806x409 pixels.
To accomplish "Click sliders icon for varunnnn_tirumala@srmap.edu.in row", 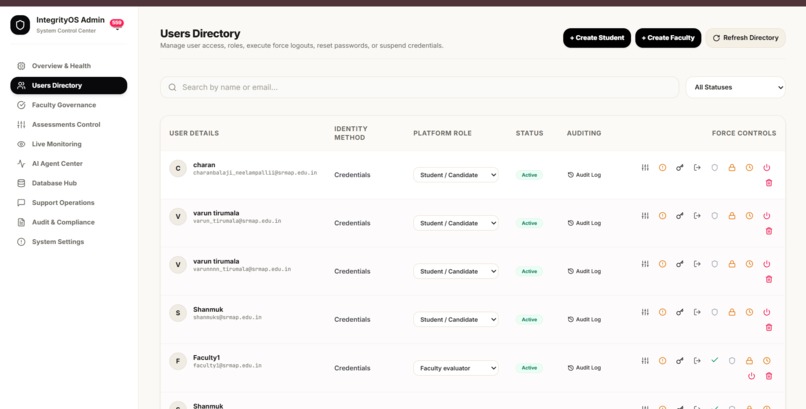I will (645, 264).
